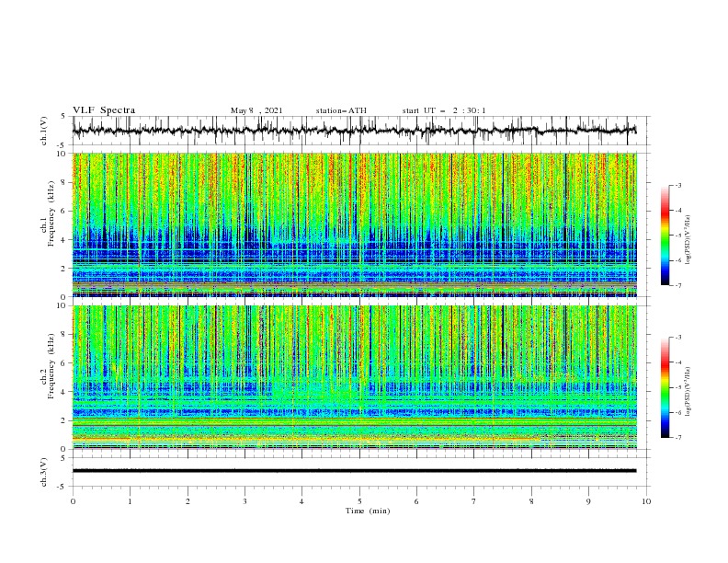Image resolution: width=728 pixels, height=563 pixels.
Task: Click time axis tick label '8'
Action: pos(531,501)
